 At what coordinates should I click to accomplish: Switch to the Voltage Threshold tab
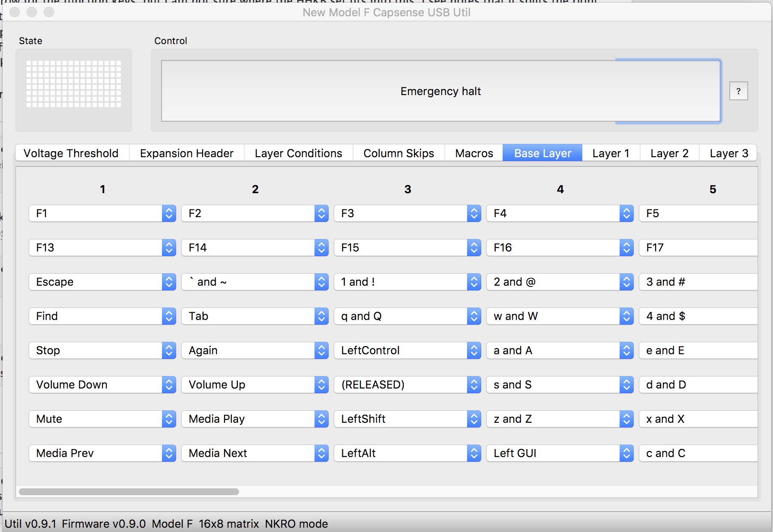pos(71,153)
